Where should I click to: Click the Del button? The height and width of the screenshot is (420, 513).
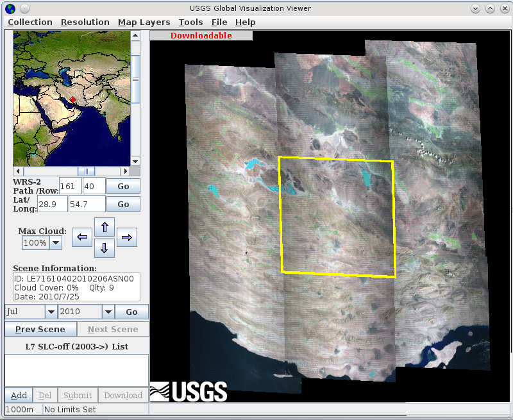point(45,395)
